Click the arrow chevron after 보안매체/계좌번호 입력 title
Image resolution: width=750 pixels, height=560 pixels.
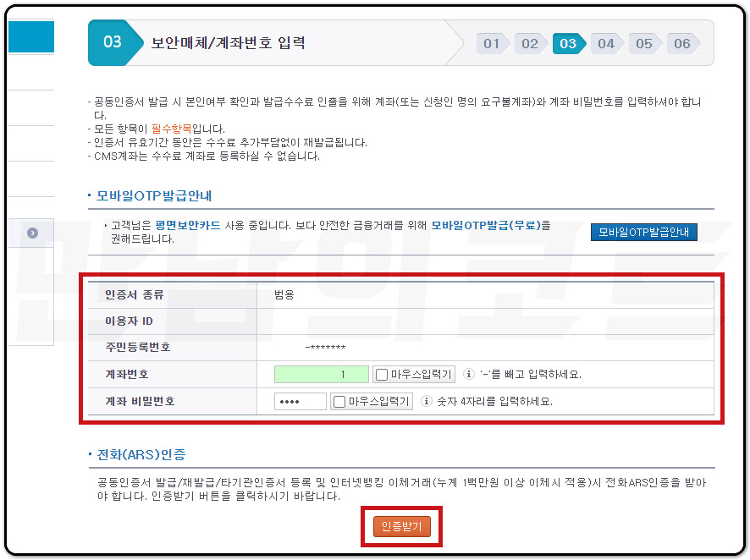point(457,42)
